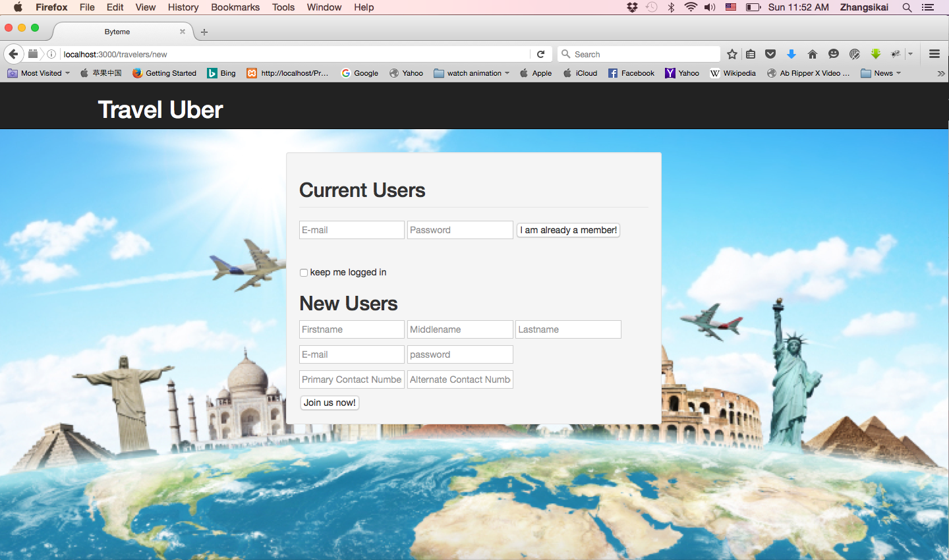This screenshot has height=560, width=949.
Task: Bookmark this page with the star icon
Action: [732, 54]
